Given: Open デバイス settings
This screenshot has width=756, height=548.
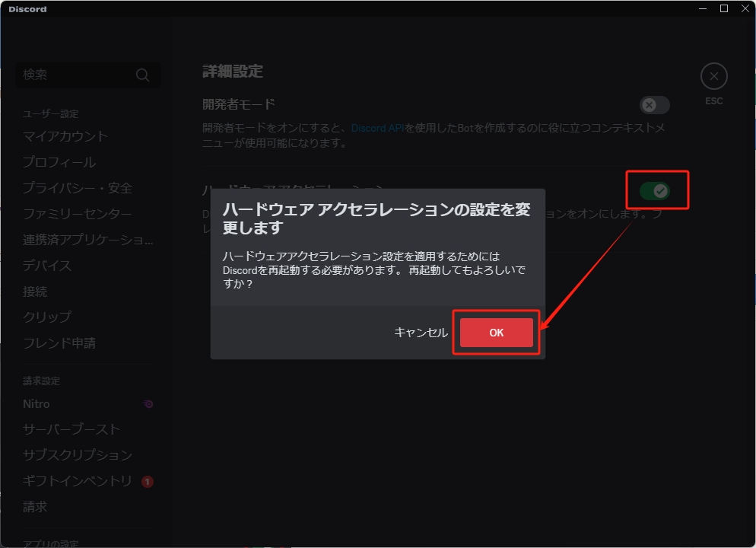Looking at the screenshot, I should [x=47, y=266].
